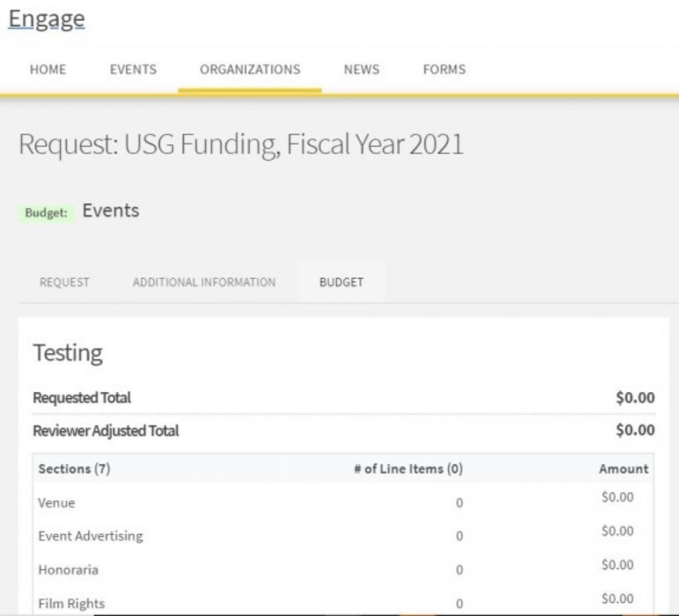Click the green Budget: label
Image resolution: width=679 pixels, height=616 pixels.
(47, 213)
